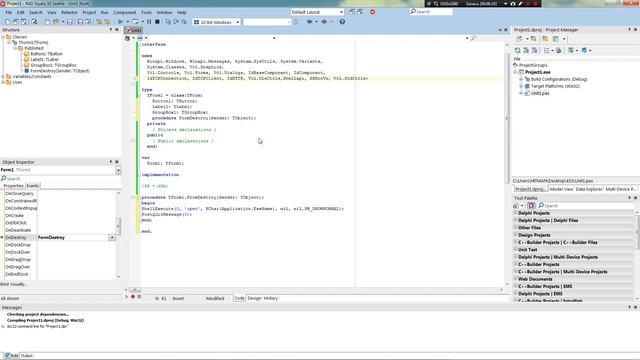The width and height of the screenshot is (640, 360).
Task: Open the FormDestroy event value dropdown
Action: click(x=112, y=237)
